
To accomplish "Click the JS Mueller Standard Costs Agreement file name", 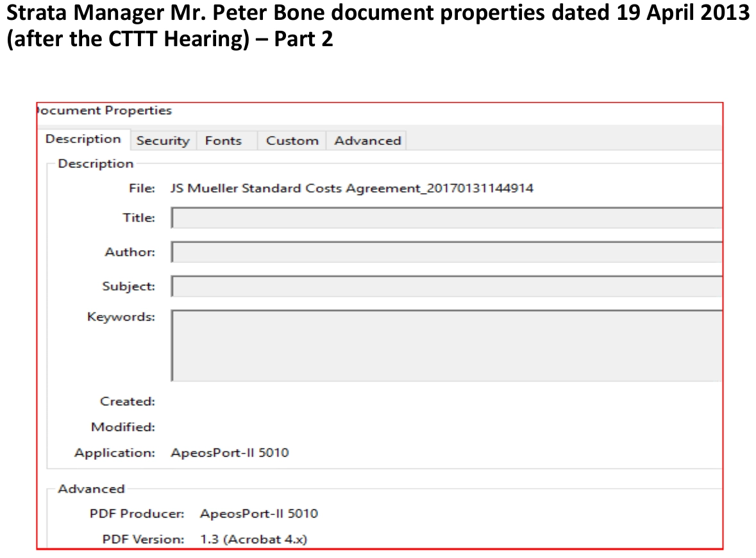I will [352, 189].
